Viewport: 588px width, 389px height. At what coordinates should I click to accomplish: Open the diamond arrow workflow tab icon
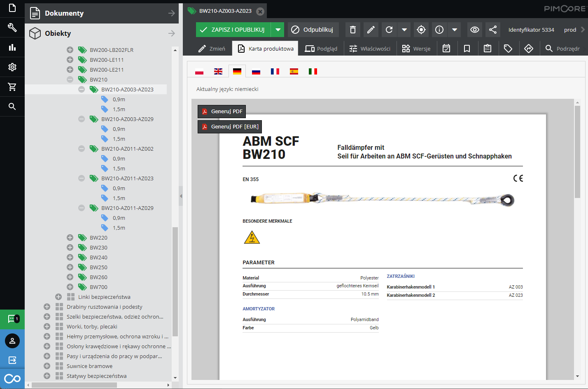[529, 49]
